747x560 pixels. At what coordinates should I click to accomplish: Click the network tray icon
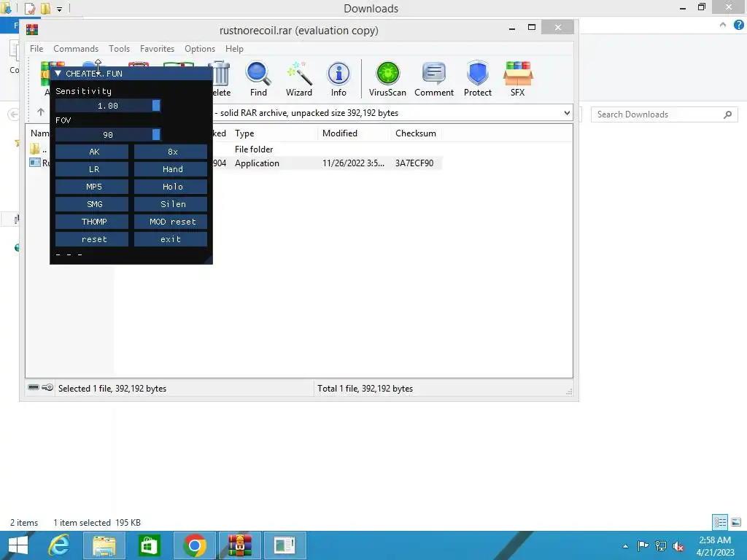(x=660, y=545)
